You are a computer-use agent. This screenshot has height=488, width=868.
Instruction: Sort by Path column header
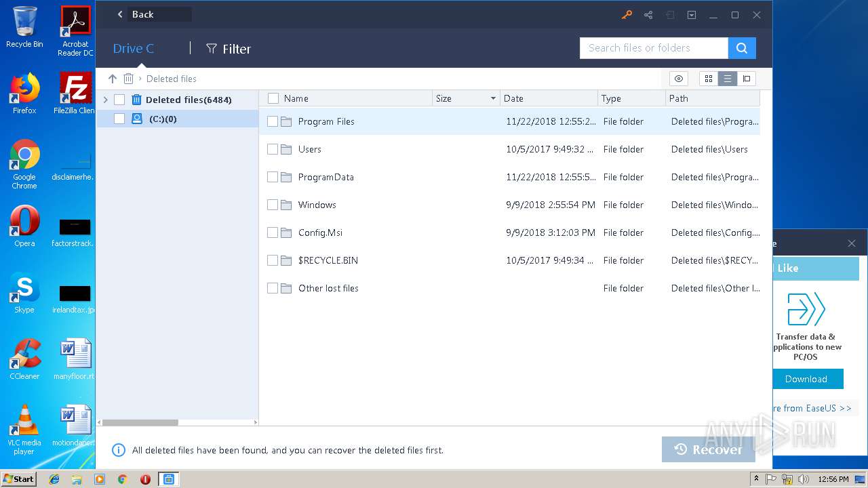(679, 98)
